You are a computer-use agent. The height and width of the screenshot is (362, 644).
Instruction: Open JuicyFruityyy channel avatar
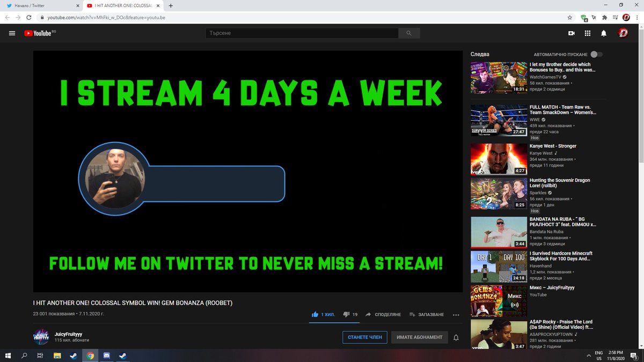pyautogui.click(x=41, y=337)
